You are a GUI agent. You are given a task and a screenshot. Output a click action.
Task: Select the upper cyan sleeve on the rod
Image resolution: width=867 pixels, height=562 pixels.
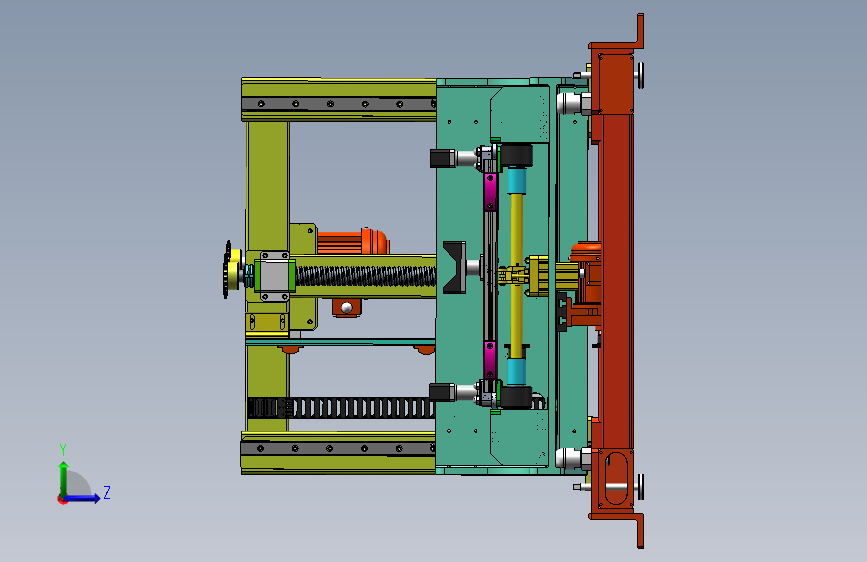pos(516,180)
